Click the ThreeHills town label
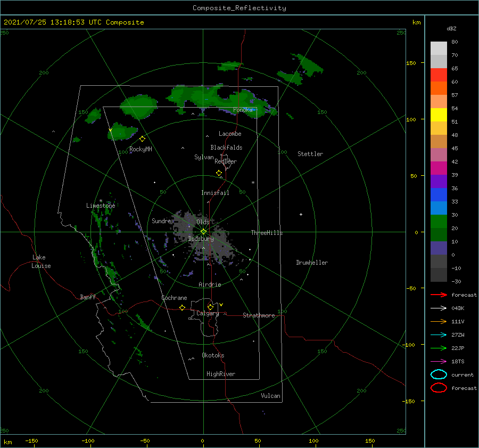The width and height of the screenshot is (479, 448). 267,233
